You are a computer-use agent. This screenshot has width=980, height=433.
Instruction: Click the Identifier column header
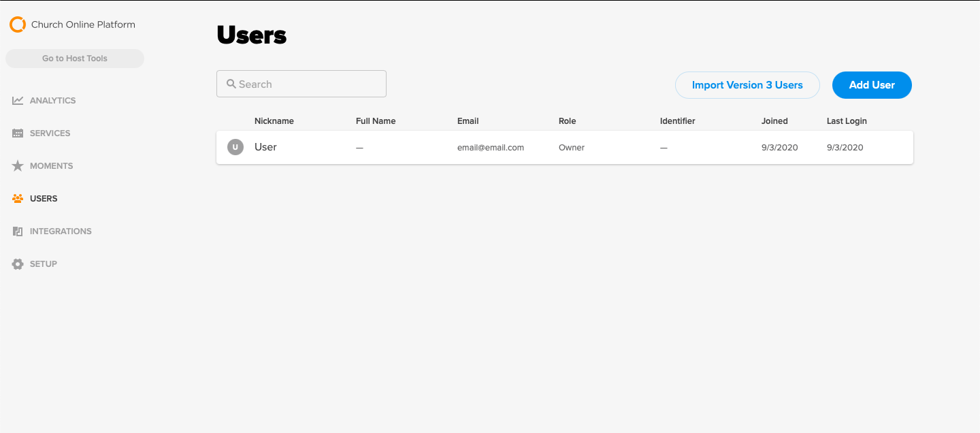678,121
